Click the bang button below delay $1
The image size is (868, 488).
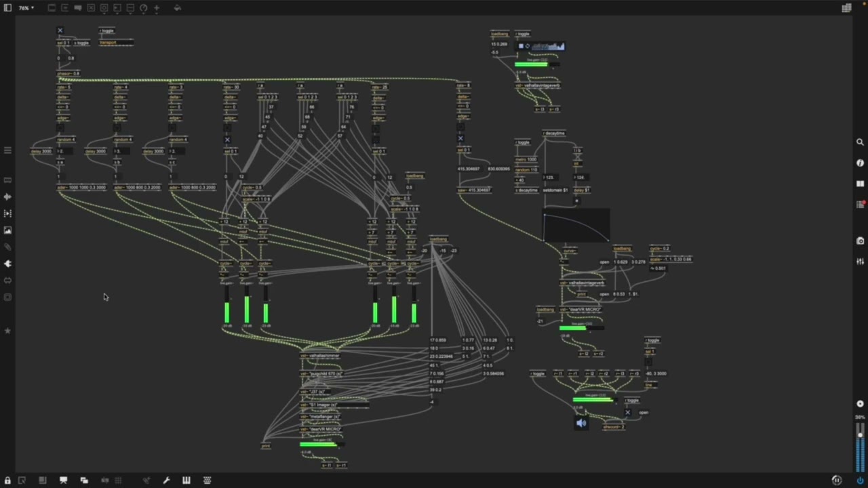point(577,201)
